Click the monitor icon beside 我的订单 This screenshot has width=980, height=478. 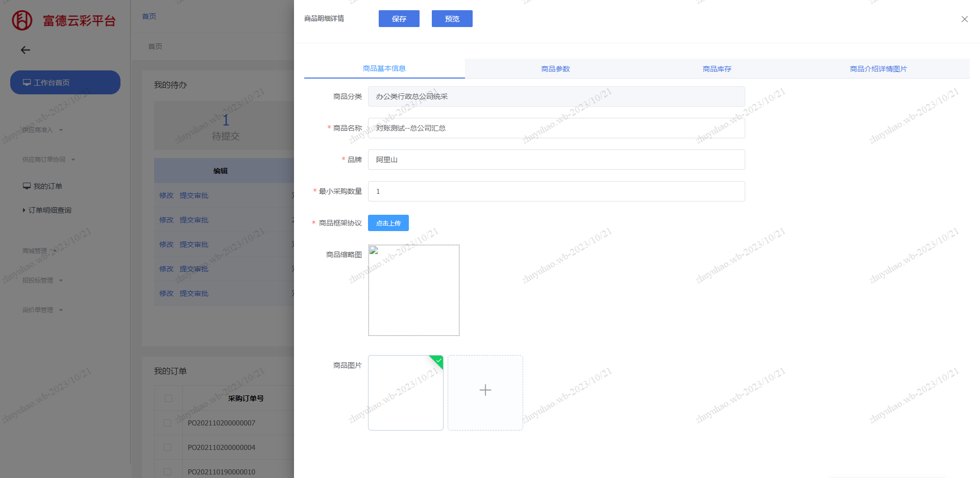click(27, 186)
